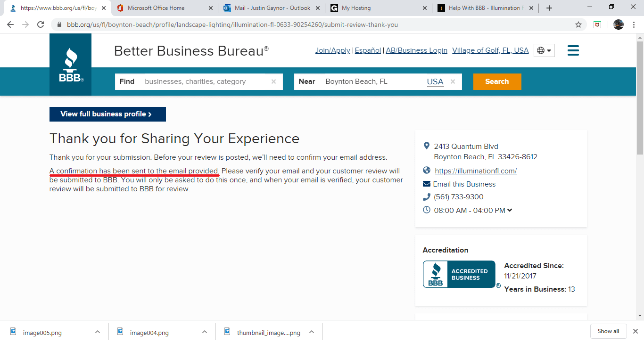Clear the Find field with X
644x343 pixels.
(x=273, y=82)
